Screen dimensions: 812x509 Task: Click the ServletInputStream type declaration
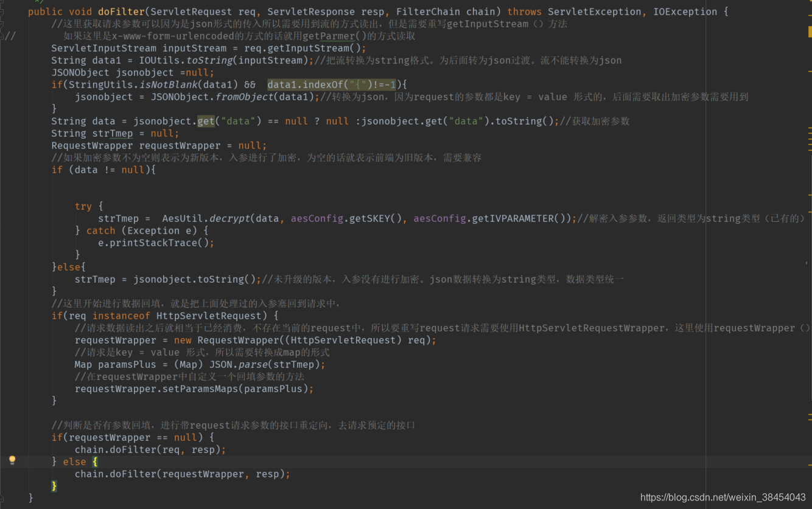pos(103,48)
